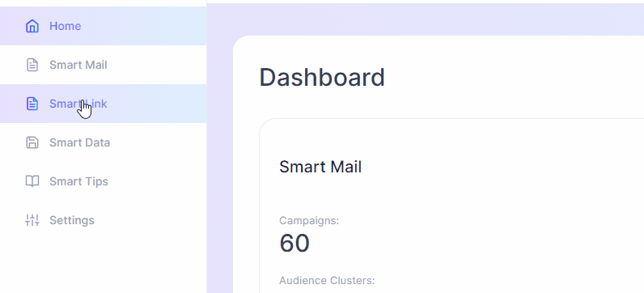Click the Home house icon
Viewport: 644px width, 293px height.
[32, 26]
